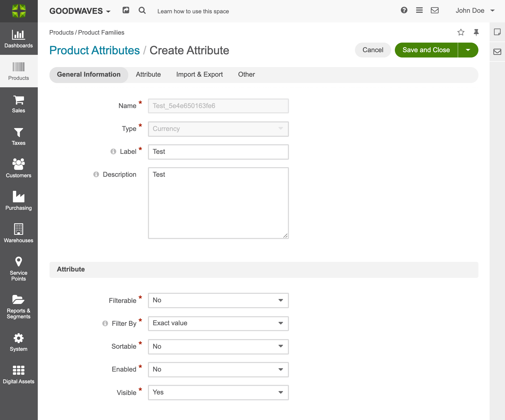Show info tooltip next to Filter By
505x420 pixels.
(x=105, y=323)
